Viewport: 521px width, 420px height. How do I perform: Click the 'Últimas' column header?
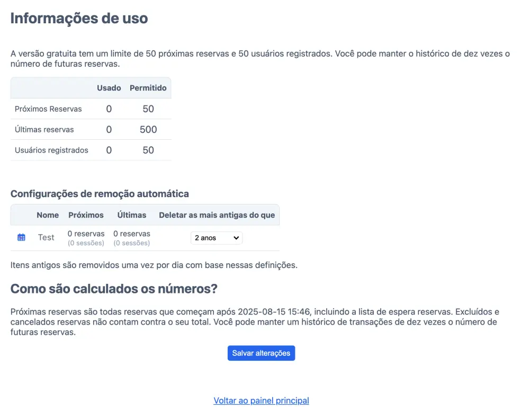132,215
